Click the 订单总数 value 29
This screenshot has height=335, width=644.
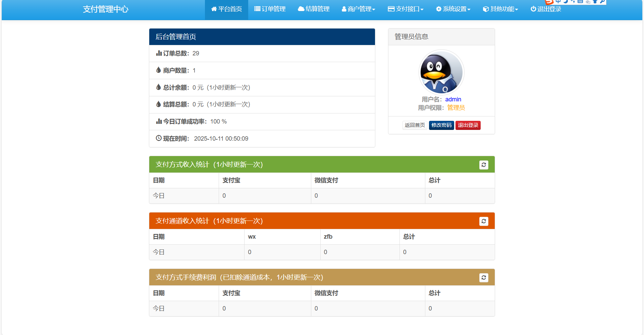(196, 53)
